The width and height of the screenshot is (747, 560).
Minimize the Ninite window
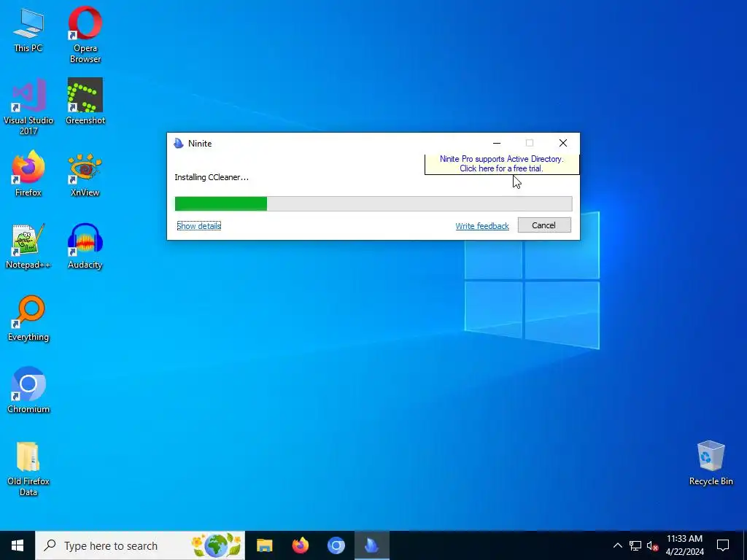[x=497, y=143]
